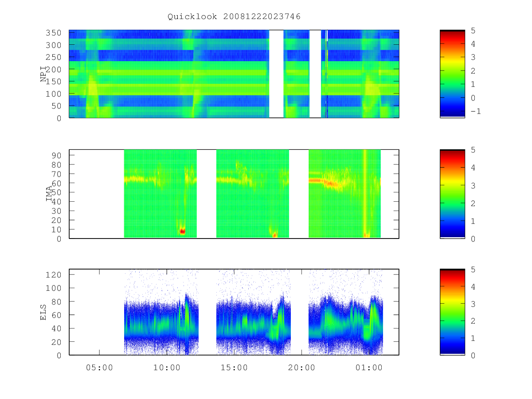532x399 pixels.
Task: Click the -1 tick on NPI color bar
Action: [x=475, y=111]
